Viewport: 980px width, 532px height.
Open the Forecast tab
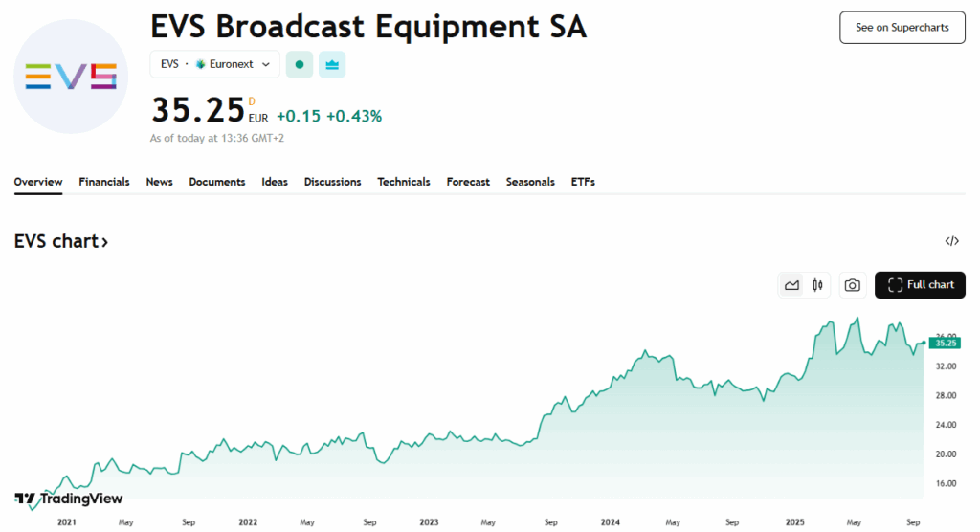click(x=468, y=182)
